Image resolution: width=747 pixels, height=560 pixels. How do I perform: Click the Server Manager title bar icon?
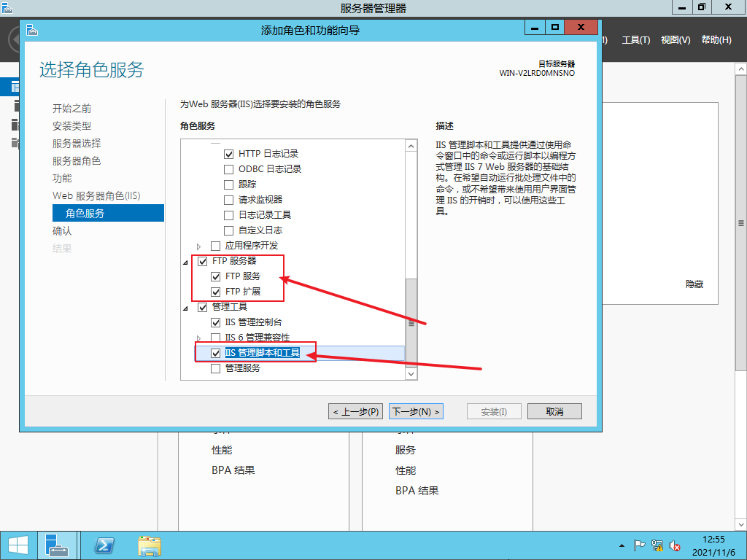(7, 7)
